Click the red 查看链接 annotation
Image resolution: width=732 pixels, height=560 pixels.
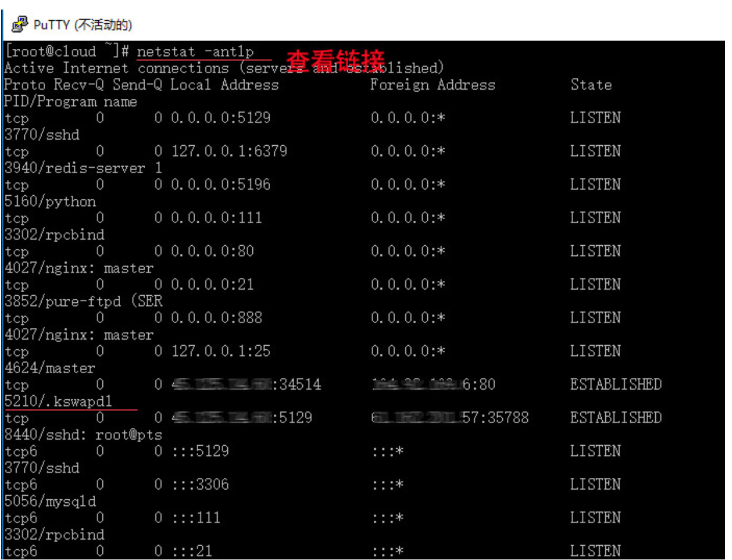336,60
